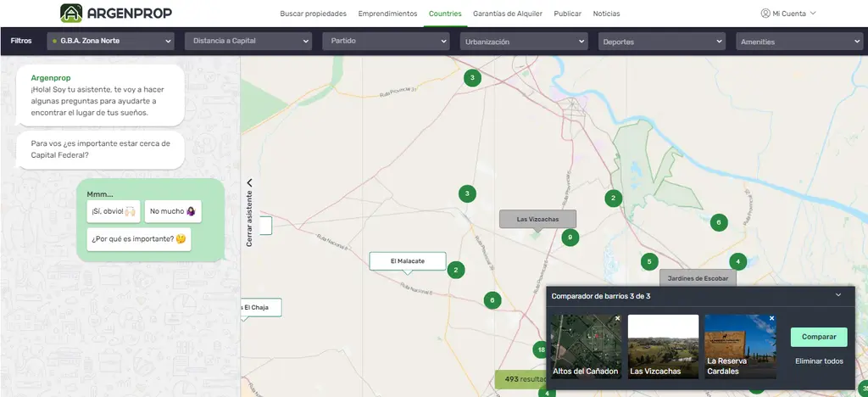Click the El Malacate map label

coord(408,260)
